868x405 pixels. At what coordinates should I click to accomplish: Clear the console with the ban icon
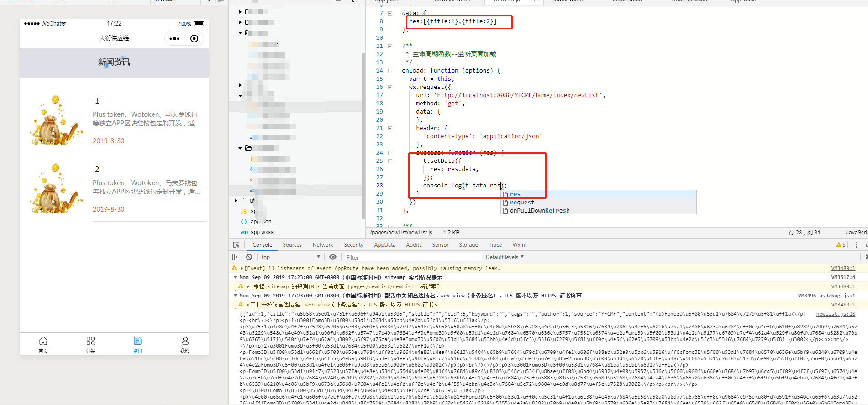pyautogui.click(x=249, y=257)
